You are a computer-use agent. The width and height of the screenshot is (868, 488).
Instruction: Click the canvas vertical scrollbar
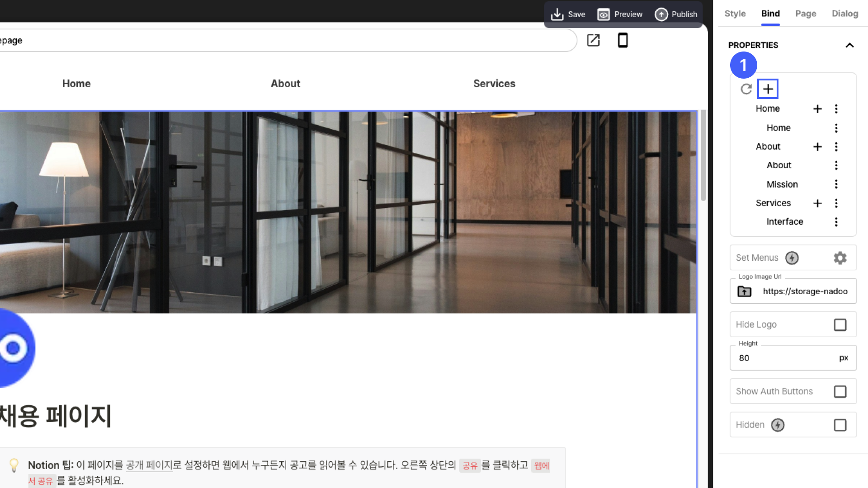click(x=703, y=155)
